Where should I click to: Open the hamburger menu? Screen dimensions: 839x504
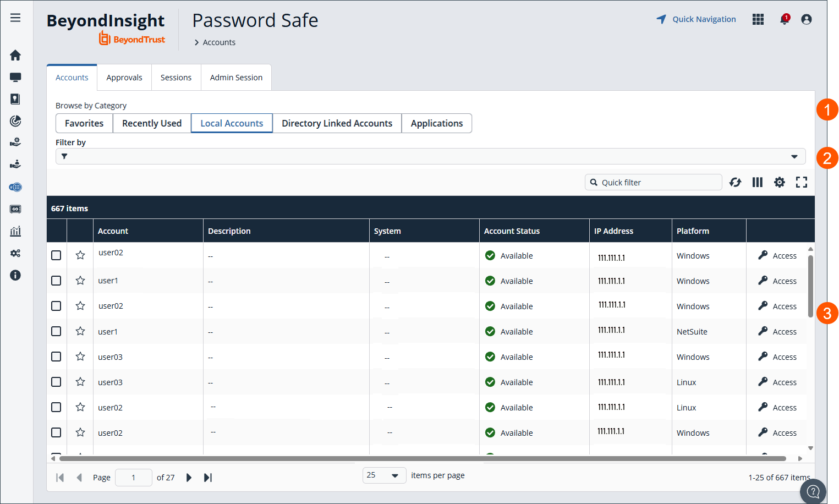tap(15, 18)
